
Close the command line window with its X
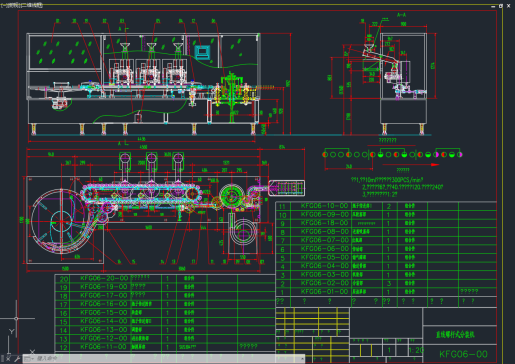tap(9, 358)
